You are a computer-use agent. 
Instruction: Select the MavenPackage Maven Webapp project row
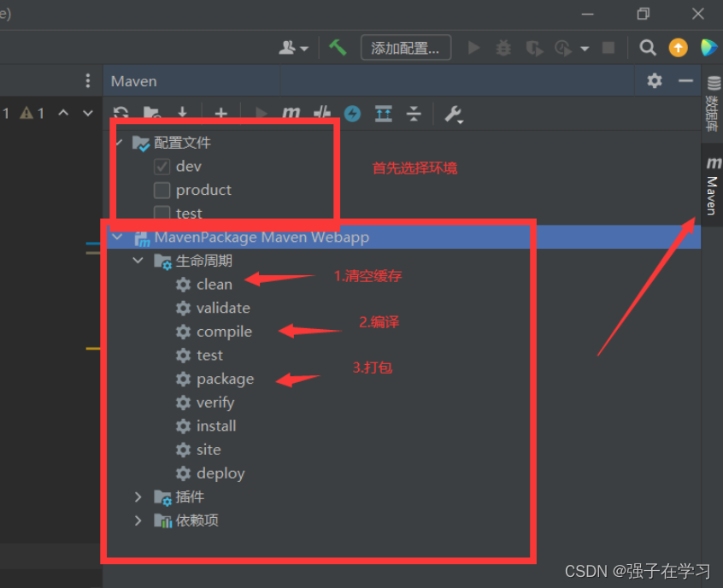coord(403,237)
